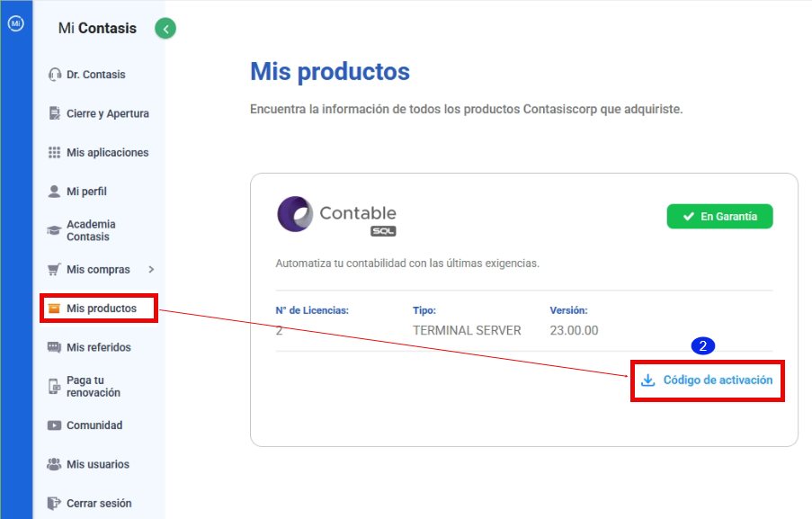Select the Mis compras label
812x519 pixels.
(98, 269)
